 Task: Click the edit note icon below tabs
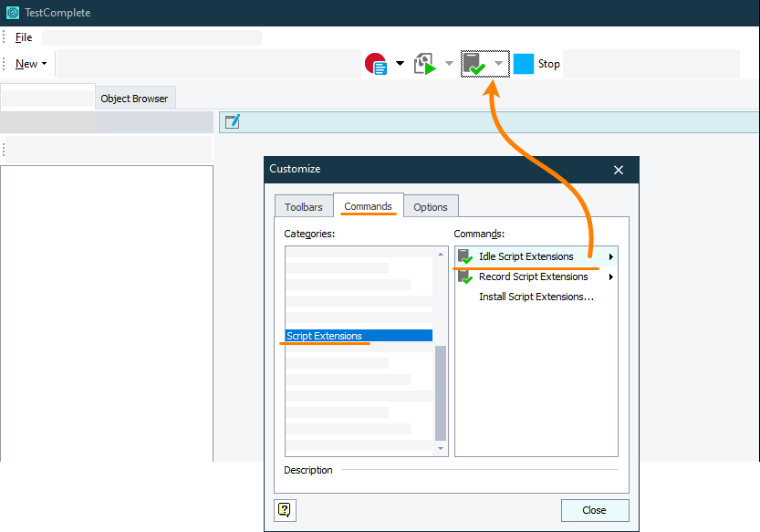pos(233,121)
